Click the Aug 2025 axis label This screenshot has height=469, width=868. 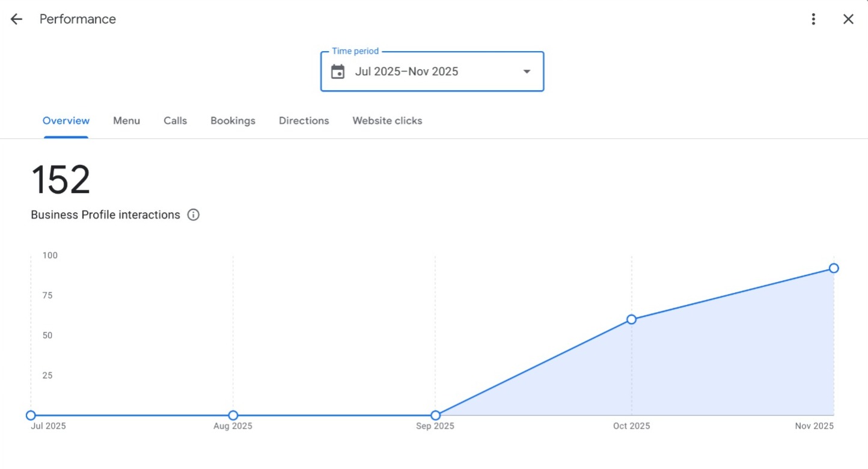tap(233, 426)
